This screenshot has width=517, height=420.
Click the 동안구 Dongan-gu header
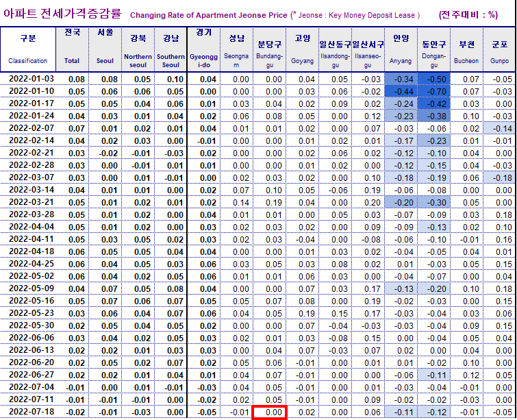[434, 49]
